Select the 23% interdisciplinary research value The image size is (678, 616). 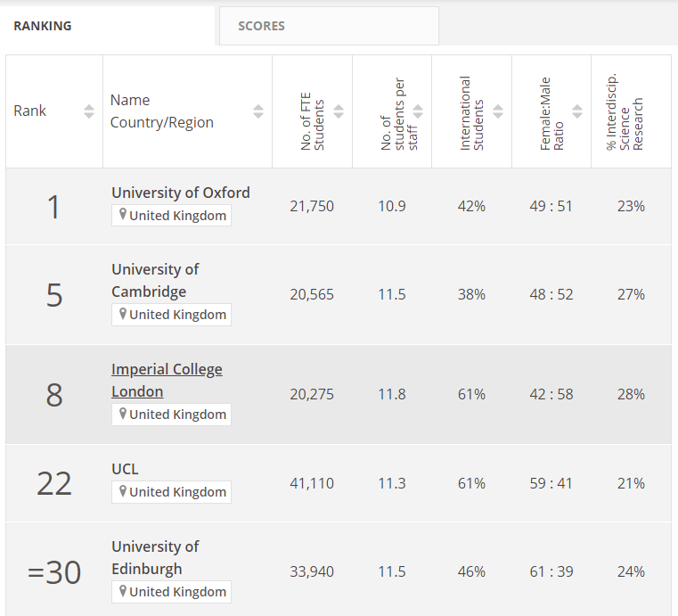[x=631, y=206]
